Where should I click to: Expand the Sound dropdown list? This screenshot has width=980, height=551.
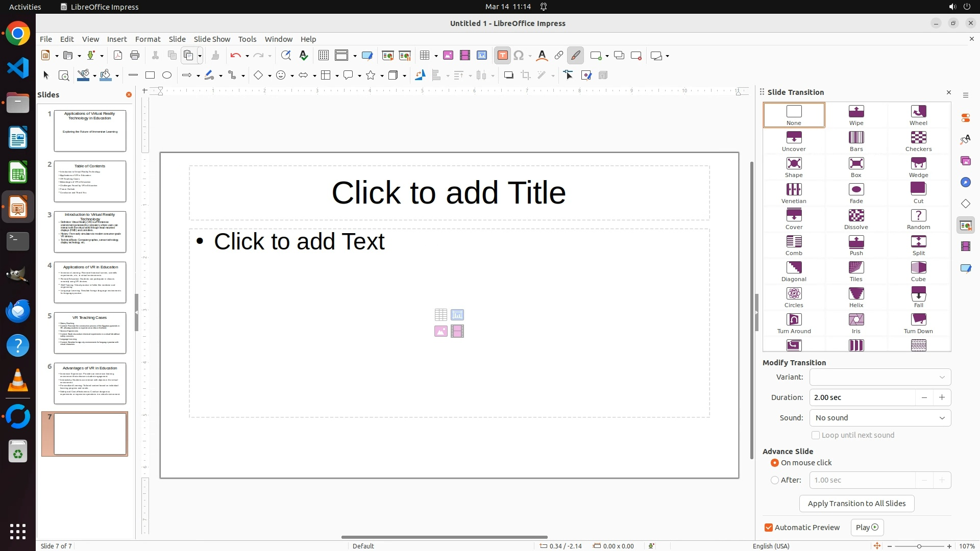880,418
